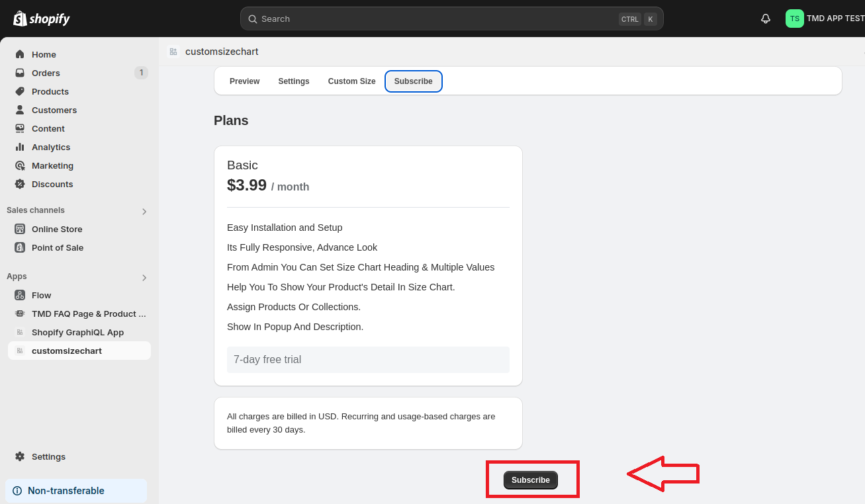
Task: Click the Products tag icon
Action: click(20, 91)
